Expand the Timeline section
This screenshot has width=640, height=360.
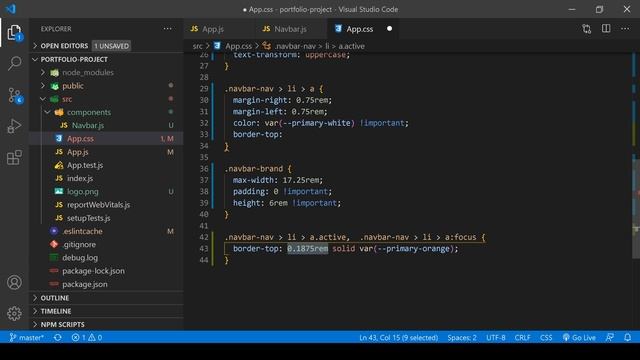56,311
